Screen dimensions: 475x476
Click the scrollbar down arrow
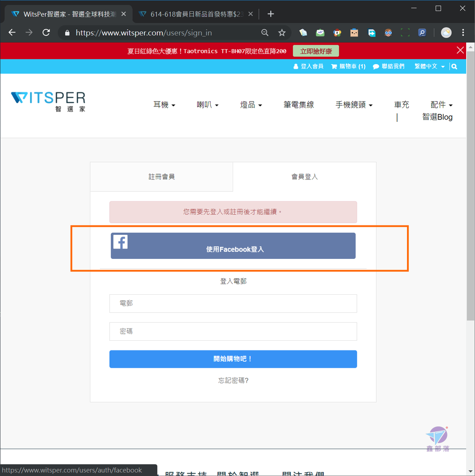tap(471, 471)
